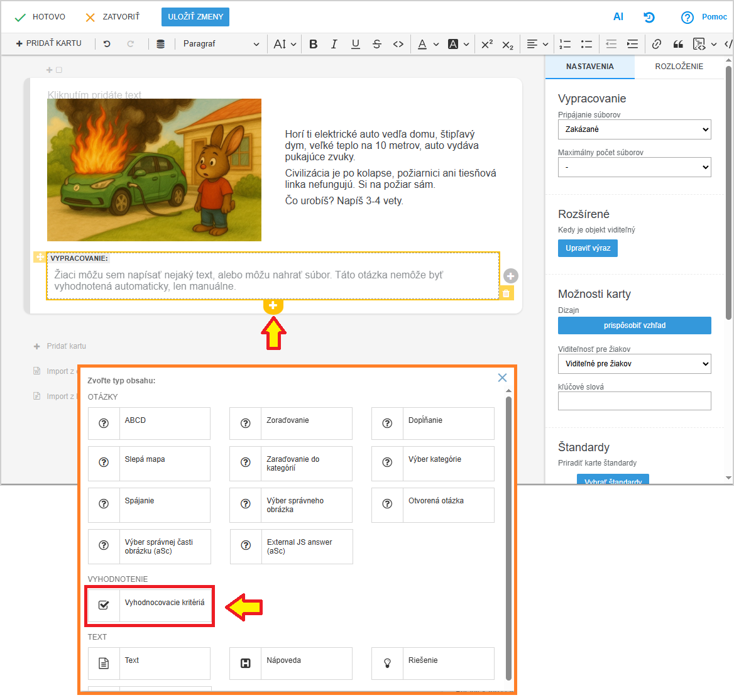This screenshot has height=700, width=734.
Task: Select Zoraďovanie question type
Action: pyautogui.click(x=291, y=424)
